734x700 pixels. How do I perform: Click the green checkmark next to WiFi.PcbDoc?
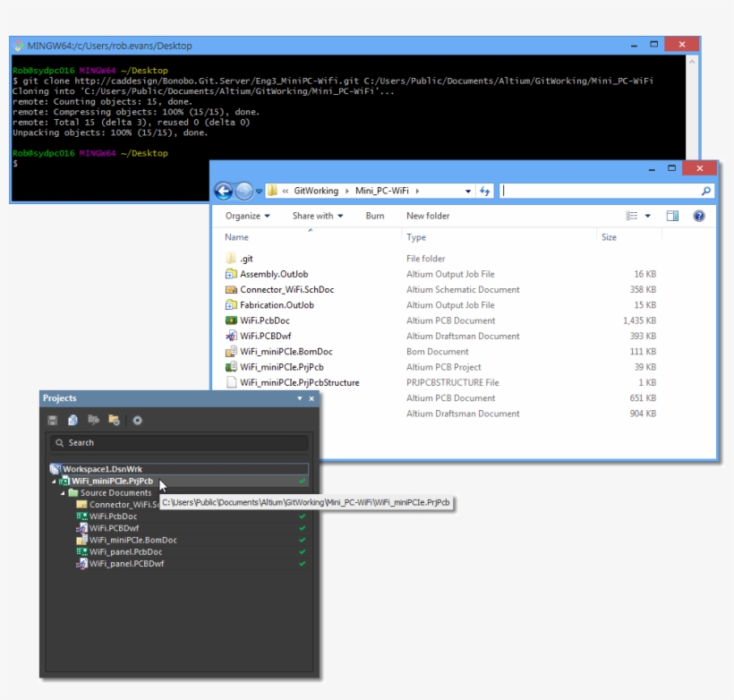tap(302, 516)
